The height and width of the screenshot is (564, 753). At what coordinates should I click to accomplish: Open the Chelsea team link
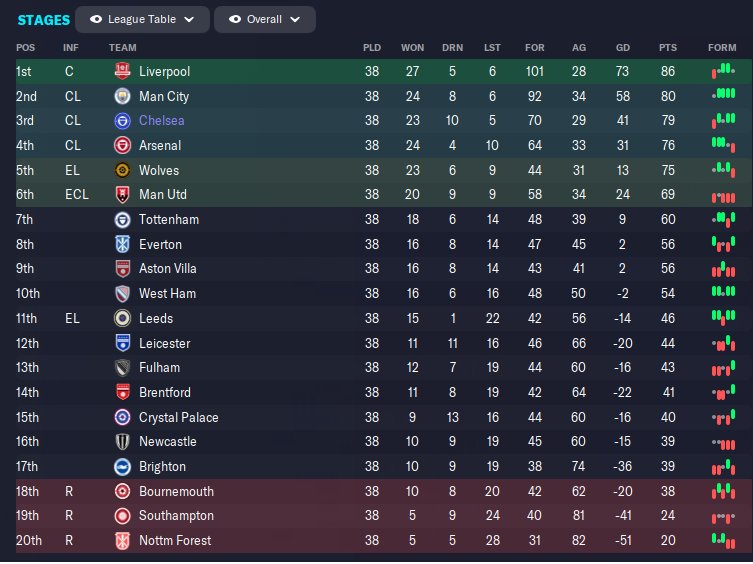point(162,121)
